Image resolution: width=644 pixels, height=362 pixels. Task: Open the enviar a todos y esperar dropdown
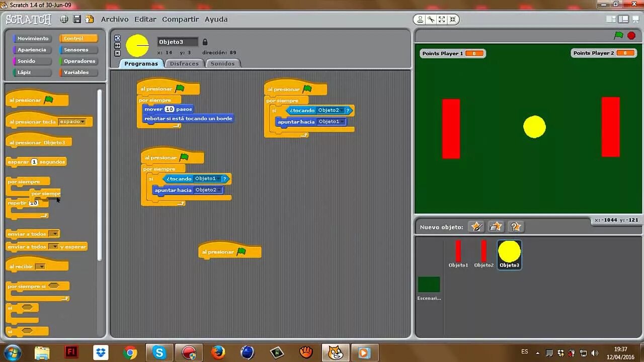tap(53, 246)
